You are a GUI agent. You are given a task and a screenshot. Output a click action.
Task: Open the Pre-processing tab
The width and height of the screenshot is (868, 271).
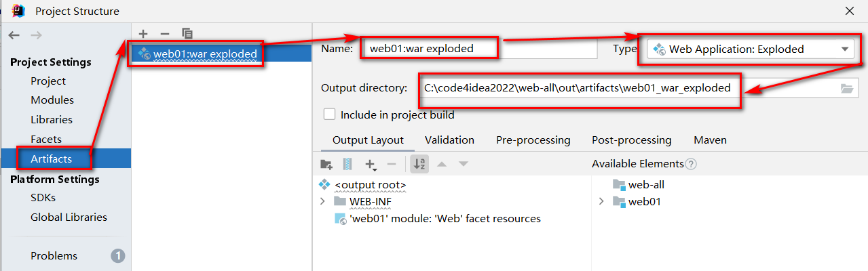click(x=533, y=140)
